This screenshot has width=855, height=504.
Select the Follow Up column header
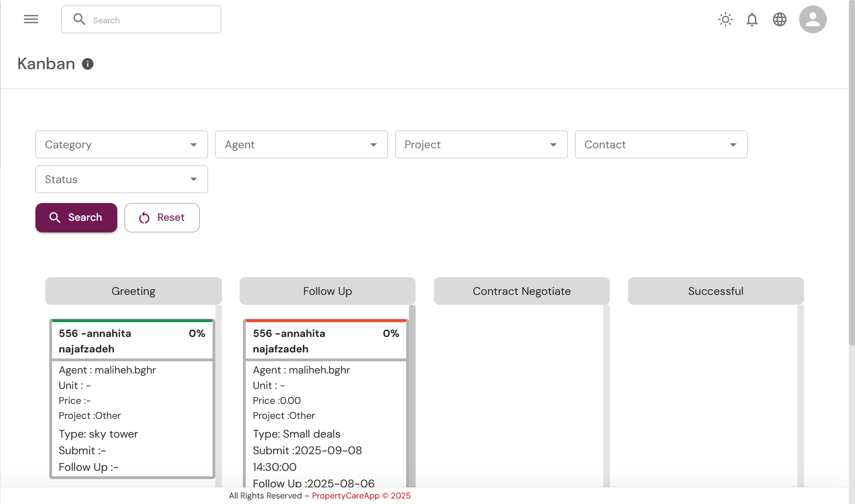(x=327, y=291)
